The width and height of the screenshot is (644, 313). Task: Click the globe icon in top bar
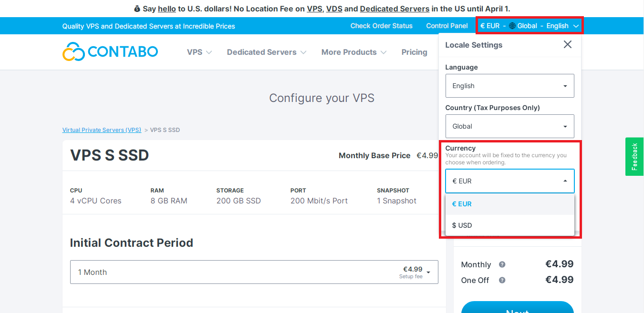point(512,26)
